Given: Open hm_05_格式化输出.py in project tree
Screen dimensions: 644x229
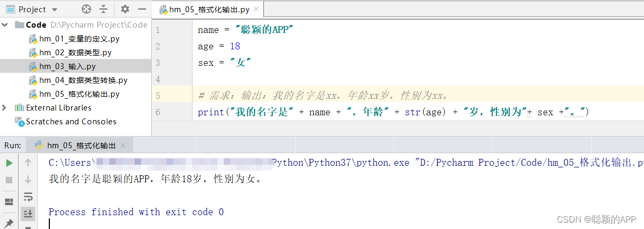Looking at the screenshot, I should coord(79,94).
